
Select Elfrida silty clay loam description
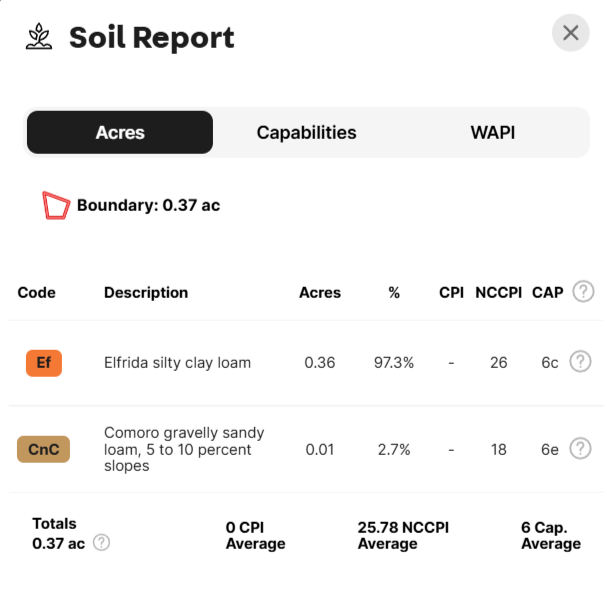(177, 363)
